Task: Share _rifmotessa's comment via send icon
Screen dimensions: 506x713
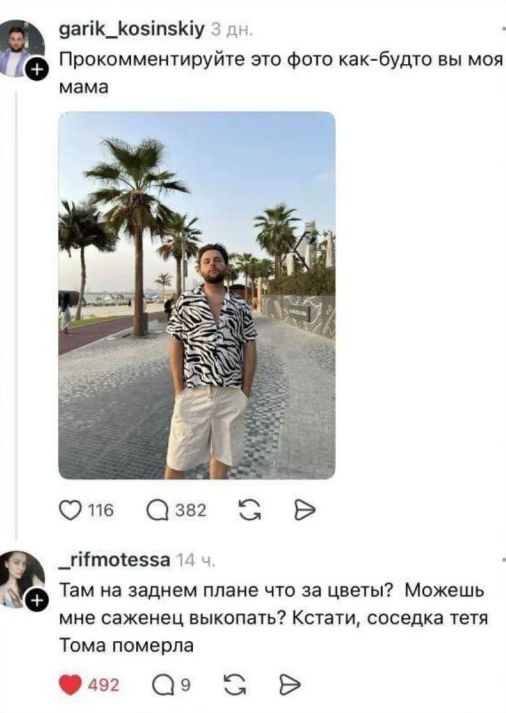Action: [x=290, y=685]
